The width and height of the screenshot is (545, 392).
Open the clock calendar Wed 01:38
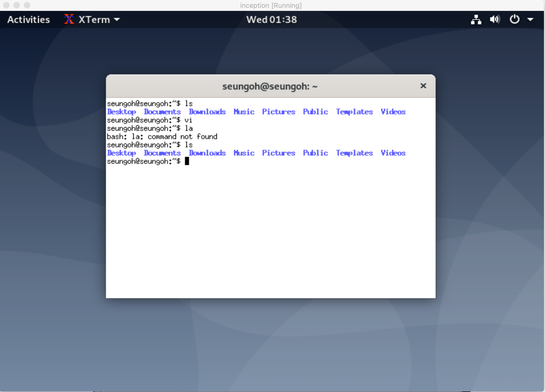click(x=271, y=20)
